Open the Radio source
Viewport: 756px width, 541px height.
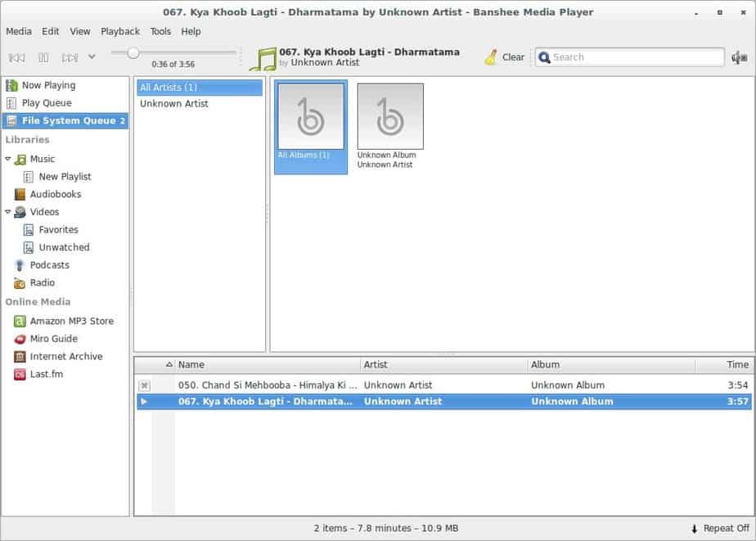pos(43,282)
